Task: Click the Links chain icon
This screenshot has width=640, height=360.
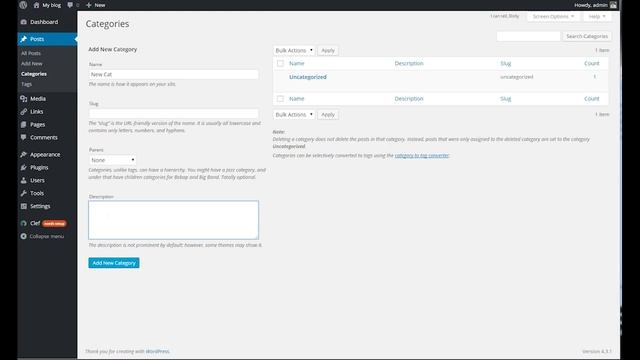Action: (24, 111)
